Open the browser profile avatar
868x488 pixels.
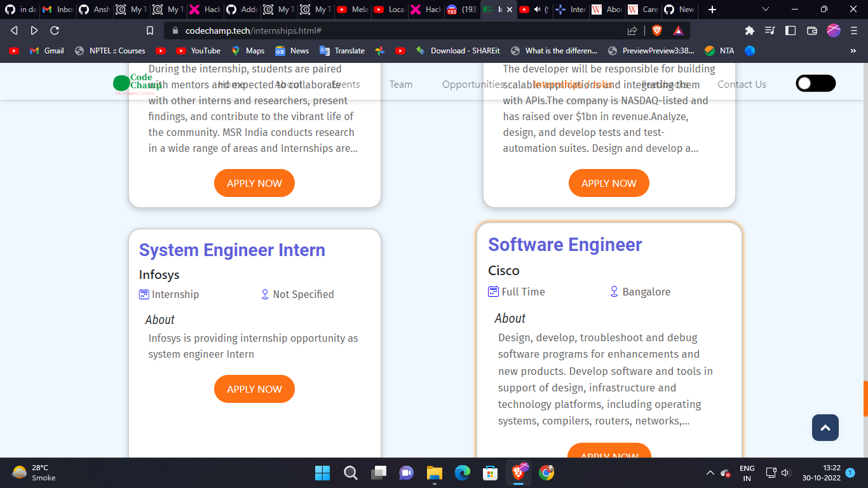(834, 30)
